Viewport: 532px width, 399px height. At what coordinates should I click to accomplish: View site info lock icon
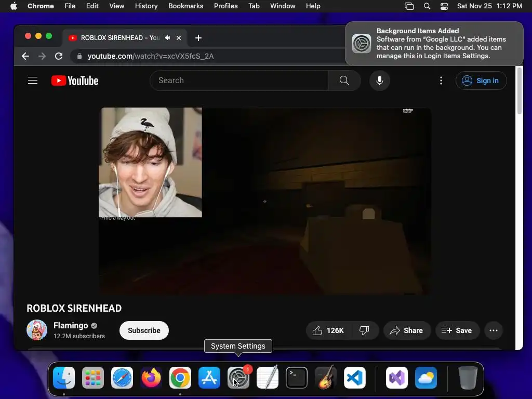[x=79, y=56]
